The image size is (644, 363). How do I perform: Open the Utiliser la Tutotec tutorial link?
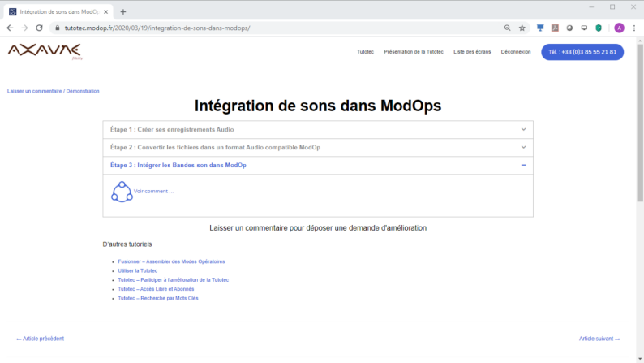click(x=138, y=271)
